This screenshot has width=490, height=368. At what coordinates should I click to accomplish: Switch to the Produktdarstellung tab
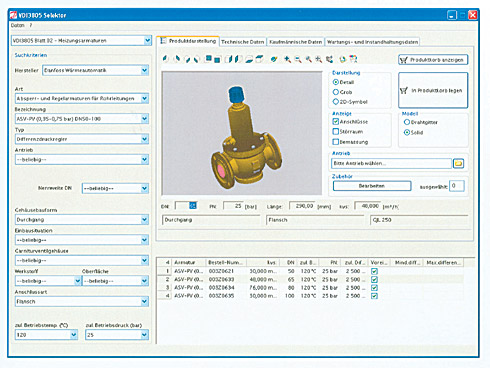pos(188,41)
